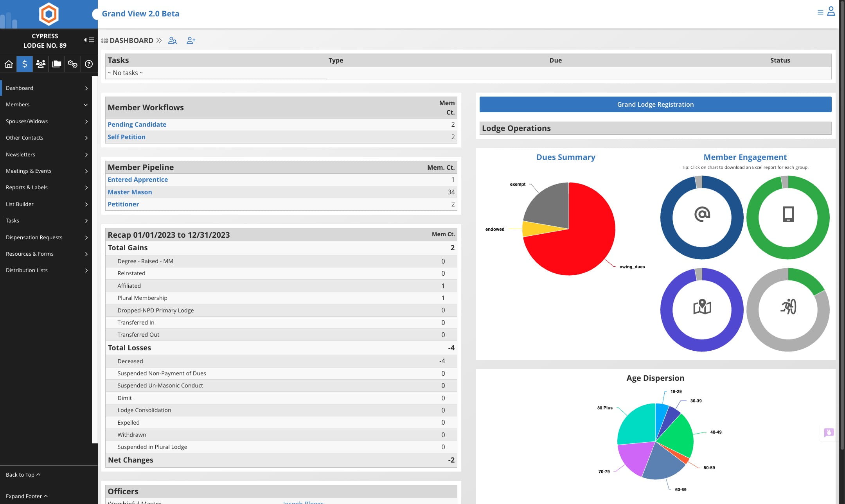
Task: Click the home icon in sidebar toolbar
Action: pyautogui.click(x=9, y=64)
